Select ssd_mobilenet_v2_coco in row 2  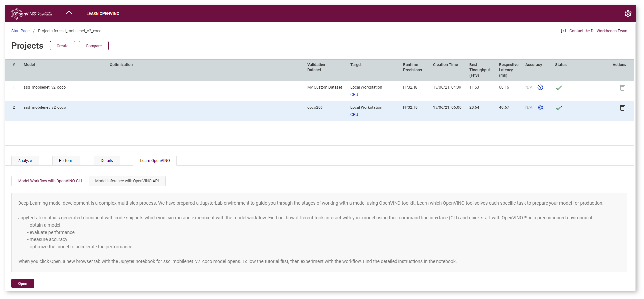(x=45, y=107)
